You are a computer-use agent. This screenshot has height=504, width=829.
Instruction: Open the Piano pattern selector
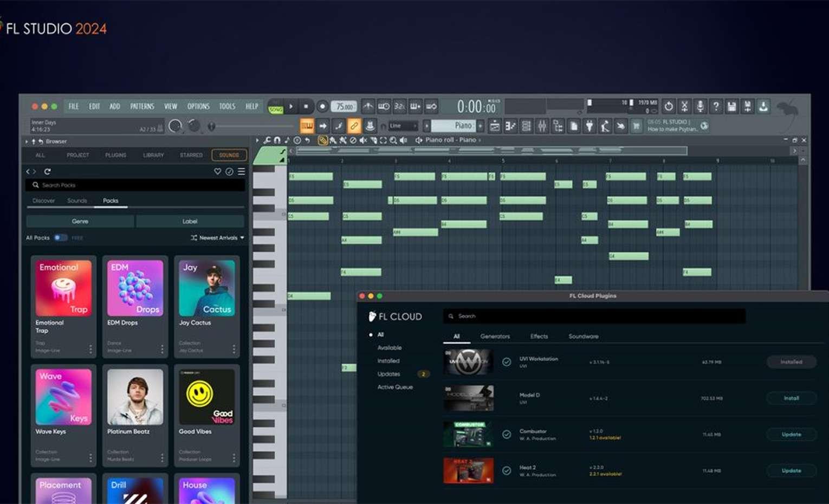[x=454, y=126]
